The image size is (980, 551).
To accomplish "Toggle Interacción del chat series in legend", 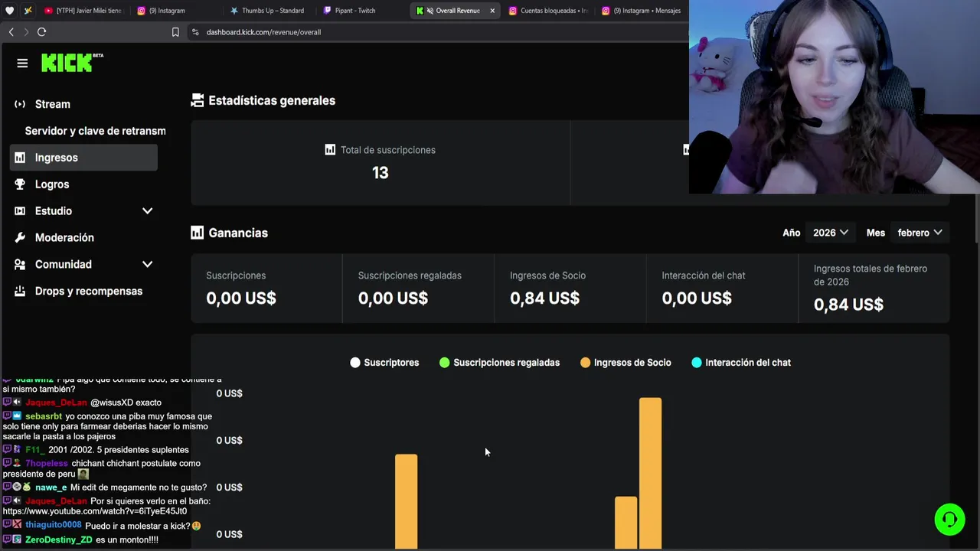I will pos(741,363).
